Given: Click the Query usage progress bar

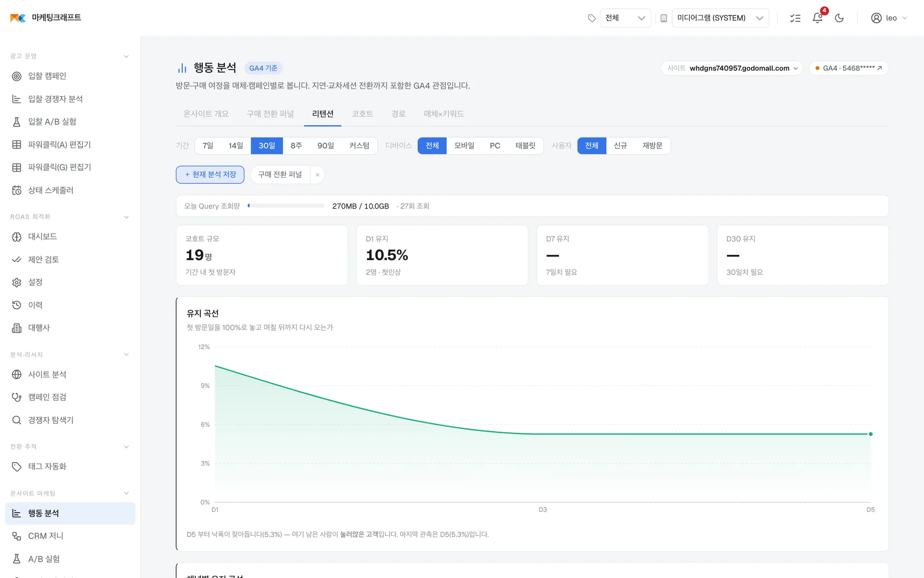Looking at the screenshot, I should pyautogui.click(x=286, y=206).
